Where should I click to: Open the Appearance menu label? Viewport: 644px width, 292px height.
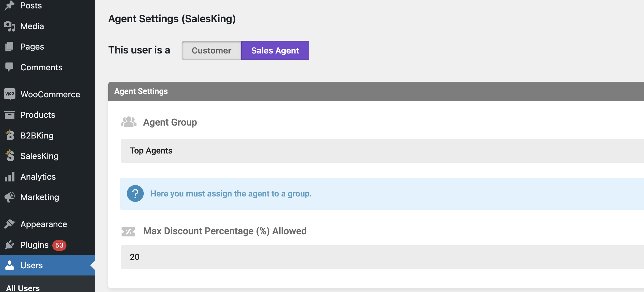pyautogui.click(x=44, y=224)
